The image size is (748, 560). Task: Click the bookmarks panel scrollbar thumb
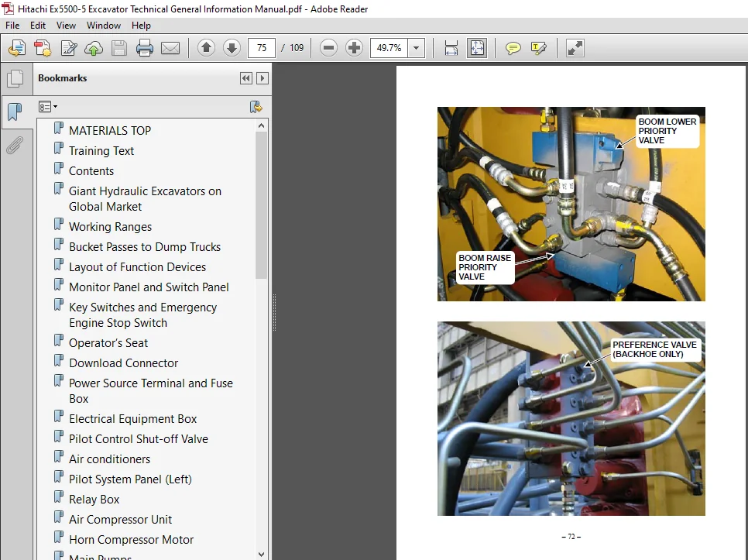point(261,205)
